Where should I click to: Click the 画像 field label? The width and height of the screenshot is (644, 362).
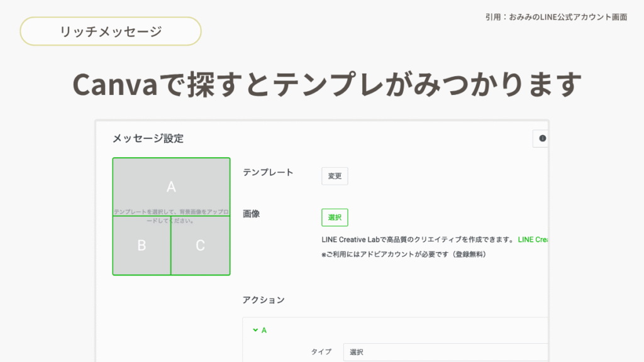click(x=252, y=214)
